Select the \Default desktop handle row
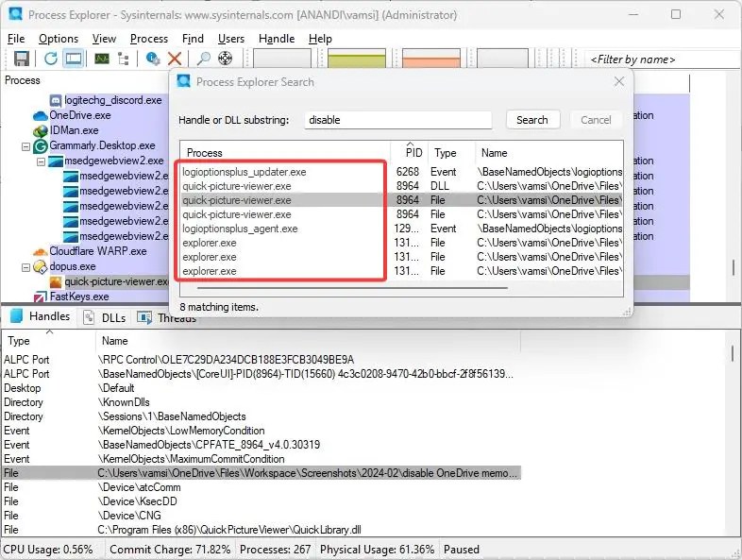This screenshot has height=560, width=742. point(261,388)
